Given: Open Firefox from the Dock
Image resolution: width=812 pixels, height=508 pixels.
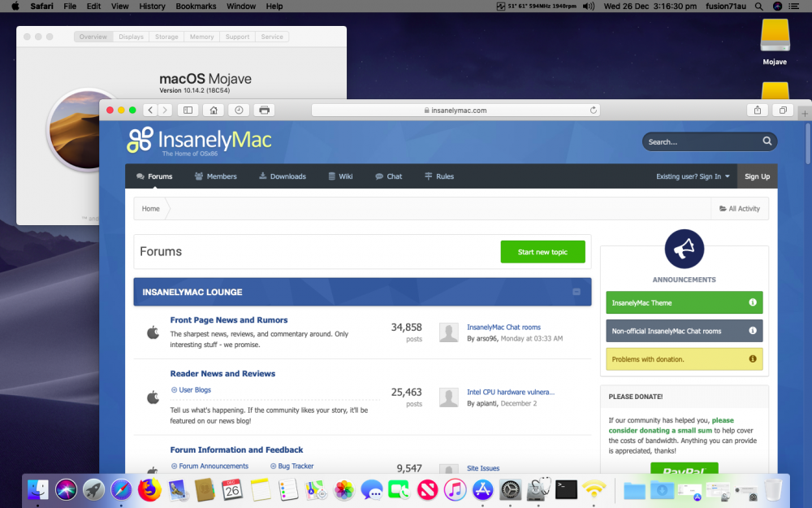Looking at the screenshot, I should coord(149,489).
